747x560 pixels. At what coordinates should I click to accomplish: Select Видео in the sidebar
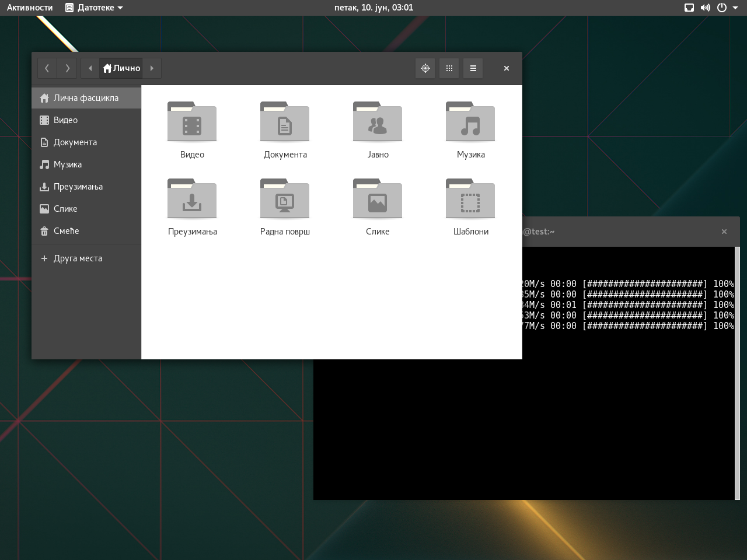(86, 120)
